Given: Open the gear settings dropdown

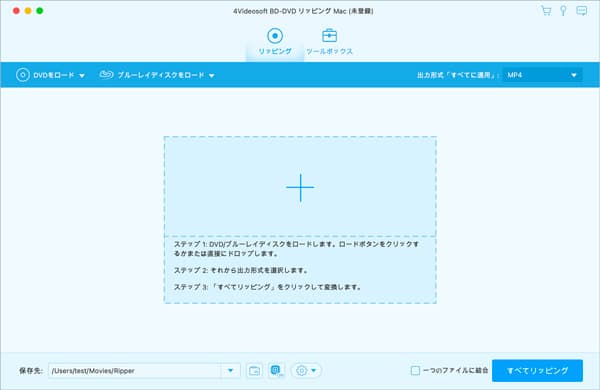Looking at the screenshot, I should pyautogui.click(x=306, y=370).
